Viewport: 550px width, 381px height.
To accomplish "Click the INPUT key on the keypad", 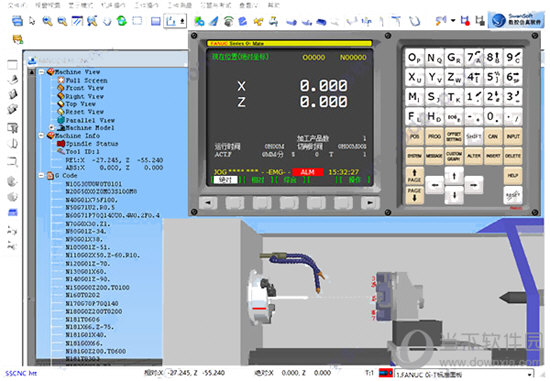I will pyautogui.click(x=513, y=136).
